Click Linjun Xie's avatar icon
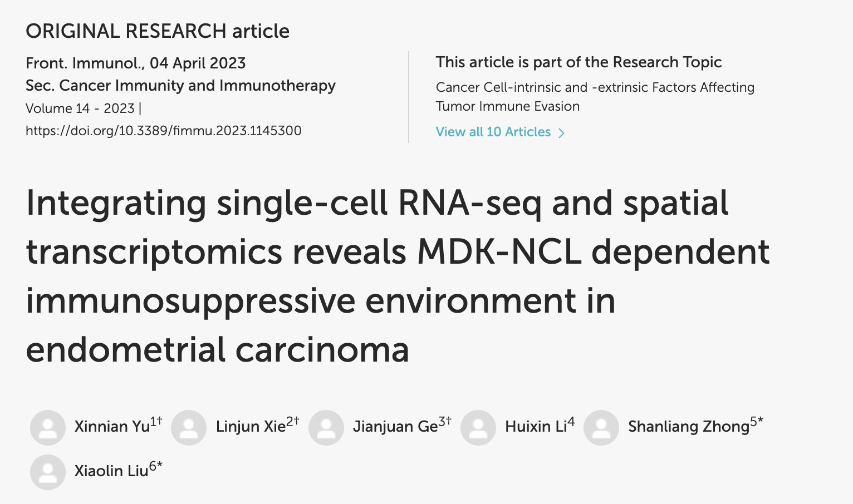This screenshot has width=853, height=504. pos(189,428)
